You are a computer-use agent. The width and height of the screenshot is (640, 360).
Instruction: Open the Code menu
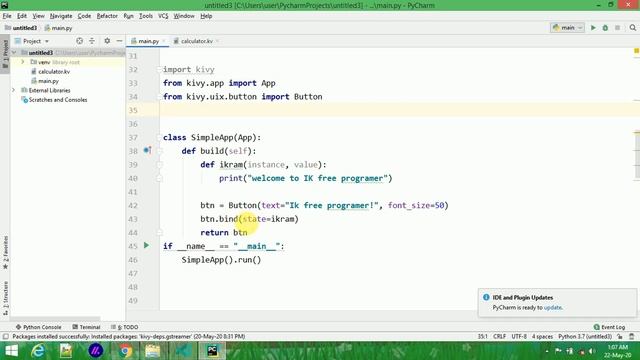pos(84,16)
